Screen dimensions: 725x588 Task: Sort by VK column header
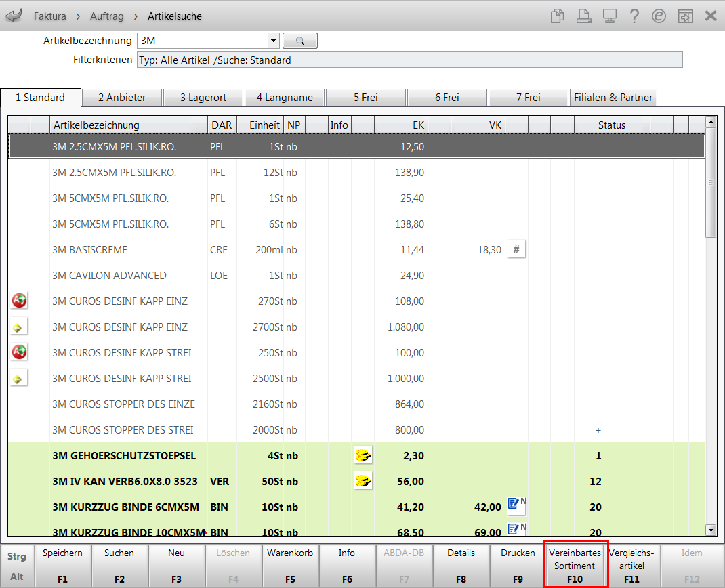click(478, 125)
